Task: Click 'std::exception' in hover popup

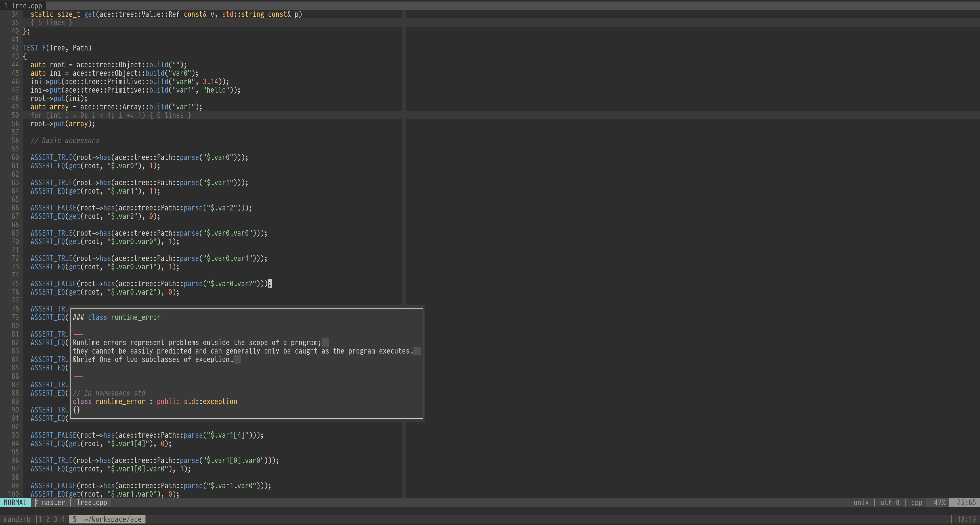Action: pyautogui.click(x=210, y=402)
